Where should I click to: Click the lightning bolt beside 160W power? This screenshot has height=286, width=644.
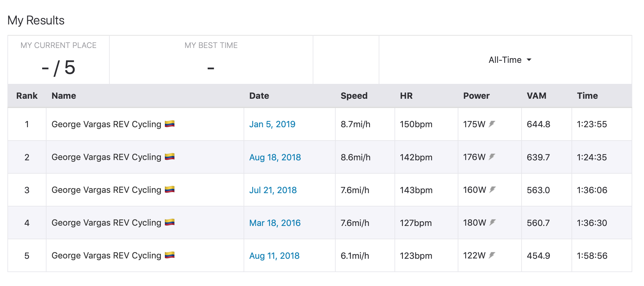493,190
